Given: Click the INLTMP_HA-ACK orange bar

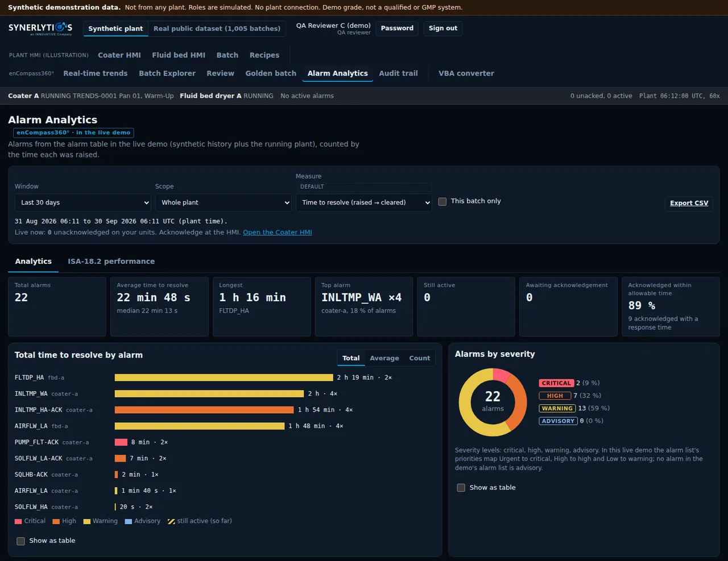Looking at the screenshot, I should click(x=204, y=410).
